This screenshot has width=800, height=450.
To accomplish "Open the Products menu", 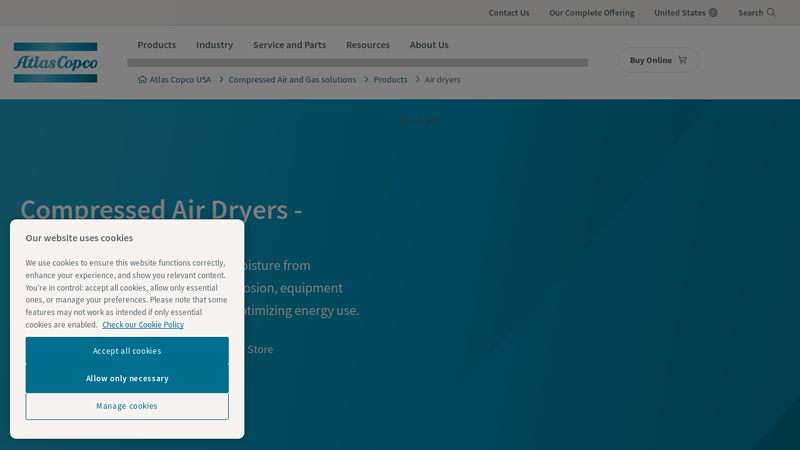I will (157, 45).
